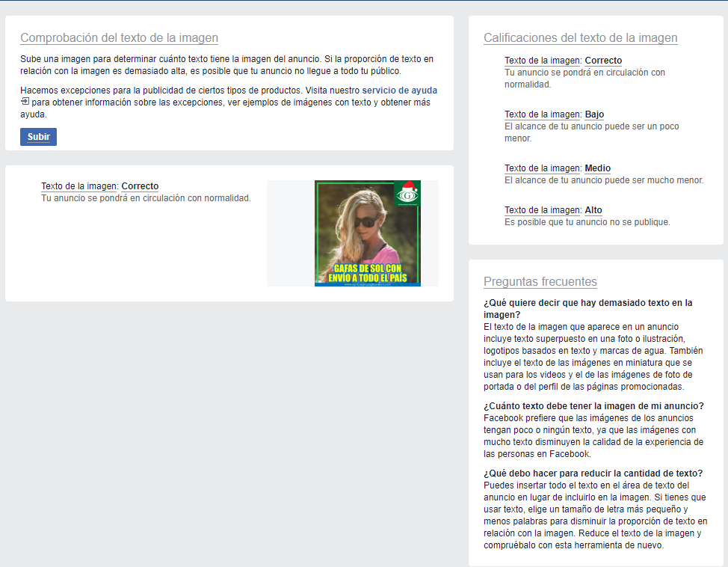Open the servicio de ayuda link
Image resolution: width=728 pixels, height=567 pixels.
click(399, 91)
